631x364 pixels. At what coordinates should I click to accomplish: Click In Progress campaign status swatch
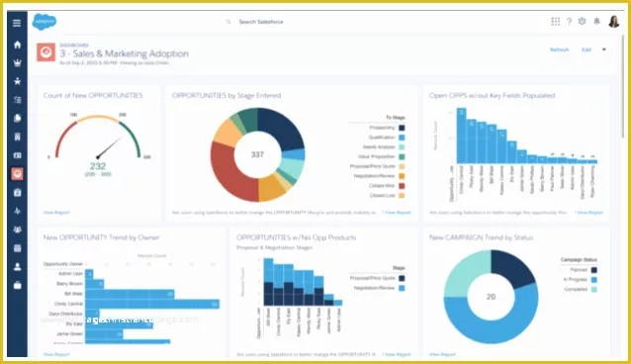pyautogui.click(x=594, y=280)
